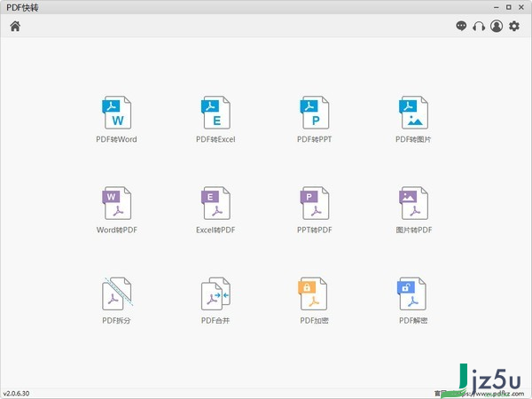Screen dimensions: 532x399
Task: Click the Word转PDF text label
Action: [117, 230]
